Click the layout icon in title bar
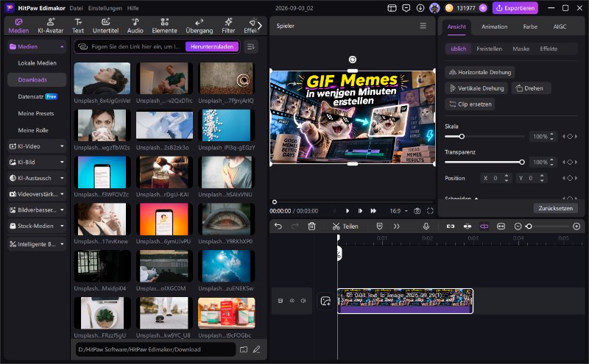 tap(392, 8)
